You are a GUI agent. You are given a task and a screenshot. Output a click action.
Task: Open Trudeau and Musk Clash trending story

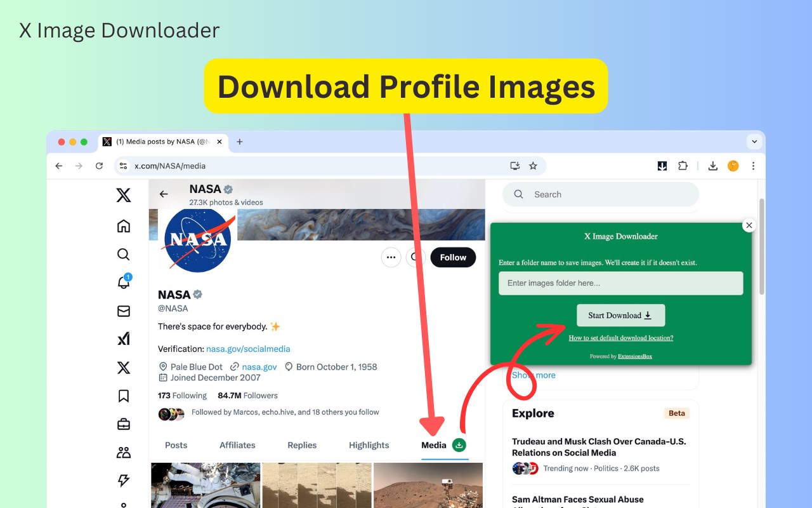click(599, 447)
